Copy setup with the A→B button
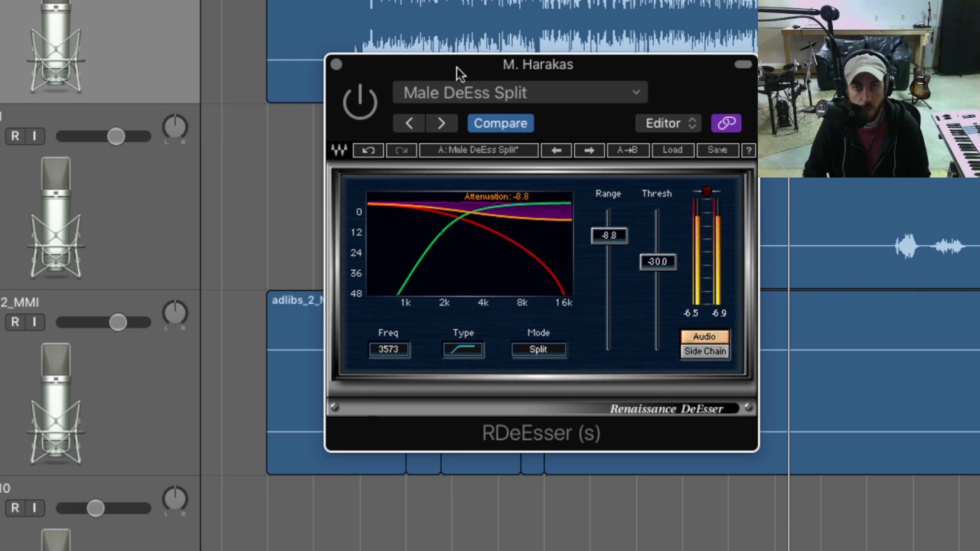The image size is (980, 551). point(627,150)
